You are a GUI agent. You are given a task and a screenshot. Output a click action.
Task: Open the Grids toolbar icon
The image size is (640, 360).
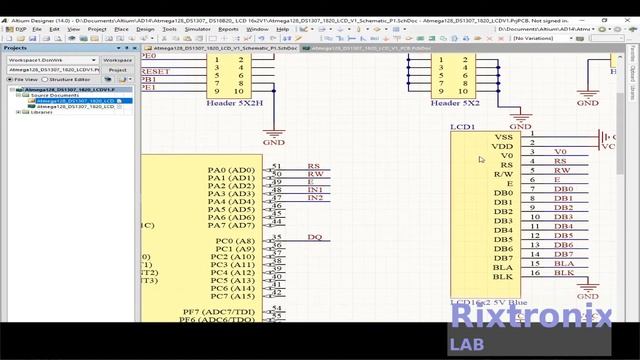click(396, 29)
